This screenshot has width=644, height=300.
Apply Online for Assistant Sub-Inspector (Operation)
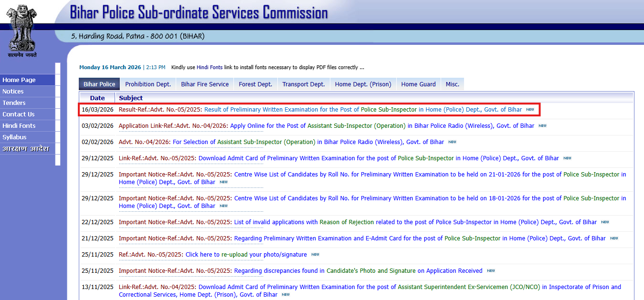point(334,125)
